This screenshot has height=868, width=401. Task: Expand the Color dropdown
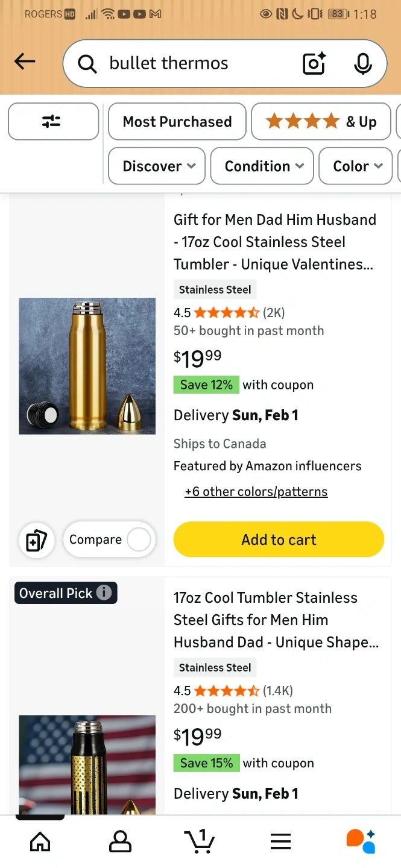pos(358,166)
